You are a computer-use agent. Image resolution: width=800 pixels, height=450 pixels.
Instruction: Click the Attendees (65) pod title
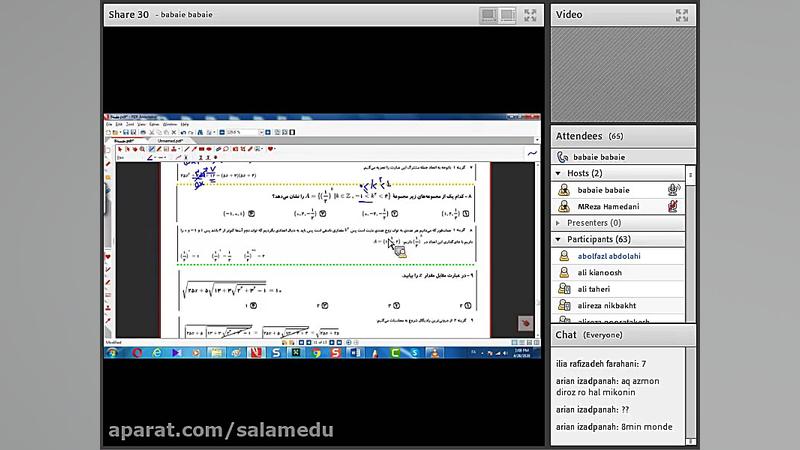[589, 136]
